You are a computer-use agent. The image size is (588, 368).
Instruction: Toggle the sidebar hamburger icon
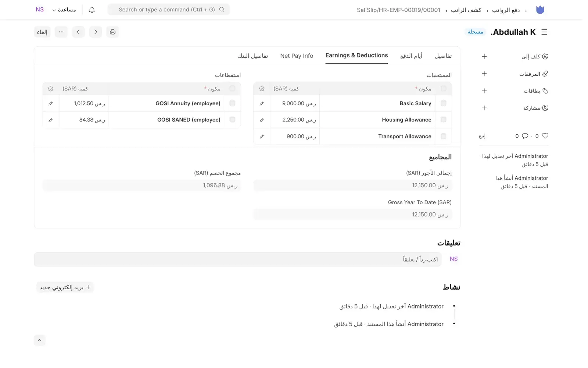coord(544,32)
